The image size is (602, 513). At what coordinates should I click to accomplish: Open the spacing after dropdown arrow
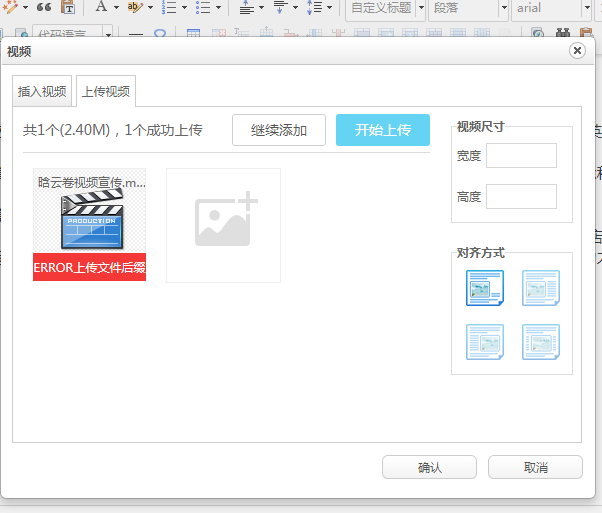295,7
